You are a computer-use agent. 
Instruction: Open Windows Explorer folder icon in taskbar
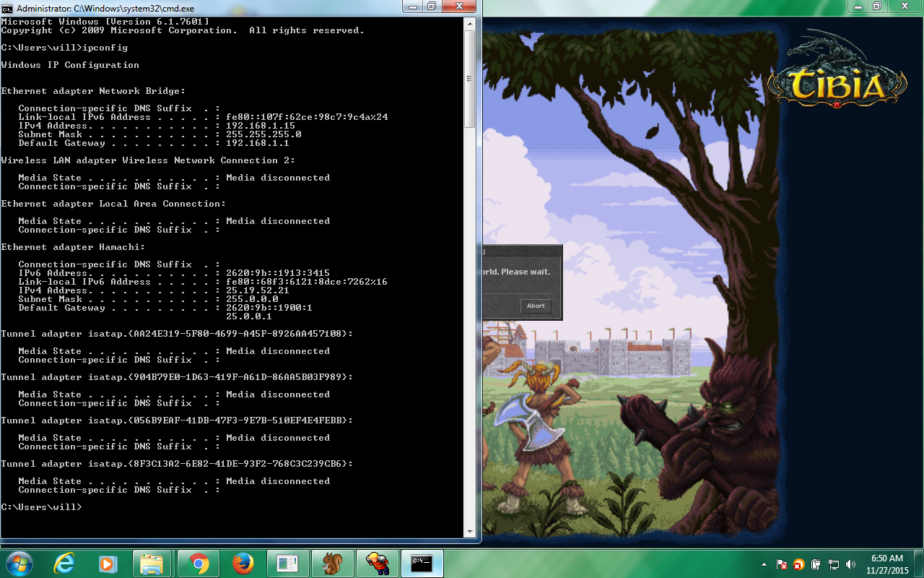pyautogui.click(x=152, y=564)
